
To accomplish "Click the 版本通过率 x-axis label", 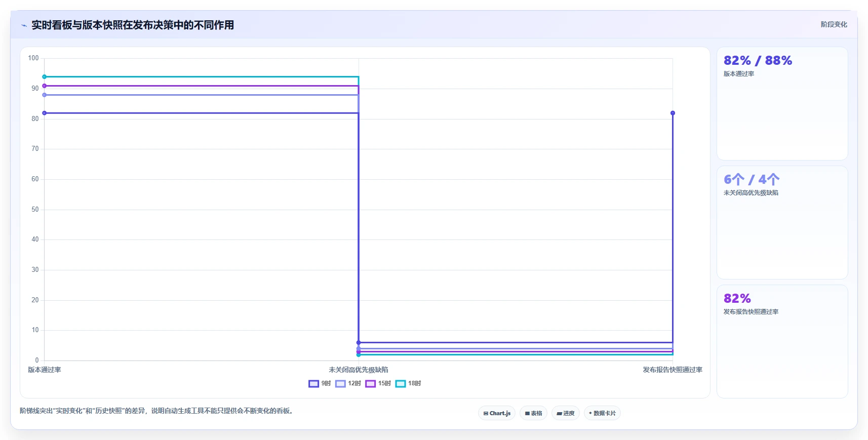I will click(x=45, y=370).
